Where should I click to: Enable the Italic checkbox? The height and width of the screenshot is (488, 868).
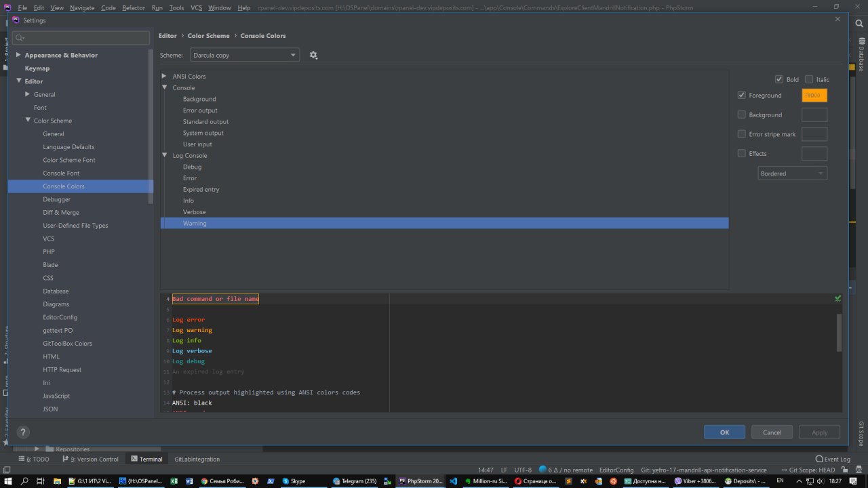pyautogui.click(x=809, y=79)
